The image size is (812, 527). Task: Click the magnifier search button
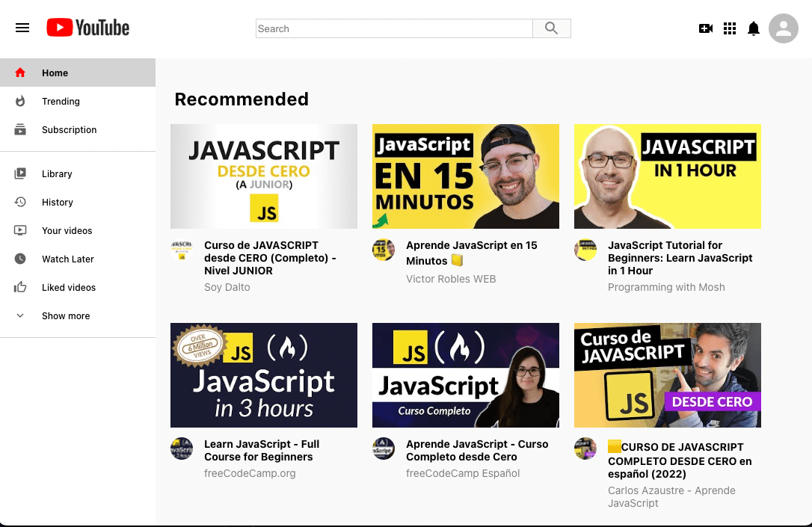pyautogui.click(x=552, y=28)
